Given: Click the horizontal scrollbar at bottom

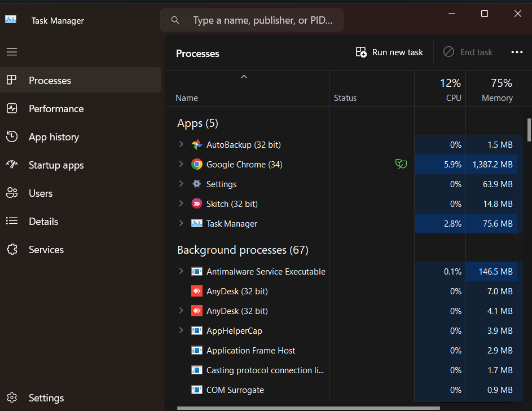Looking at the screenshot, I should [x=309, y=408].
